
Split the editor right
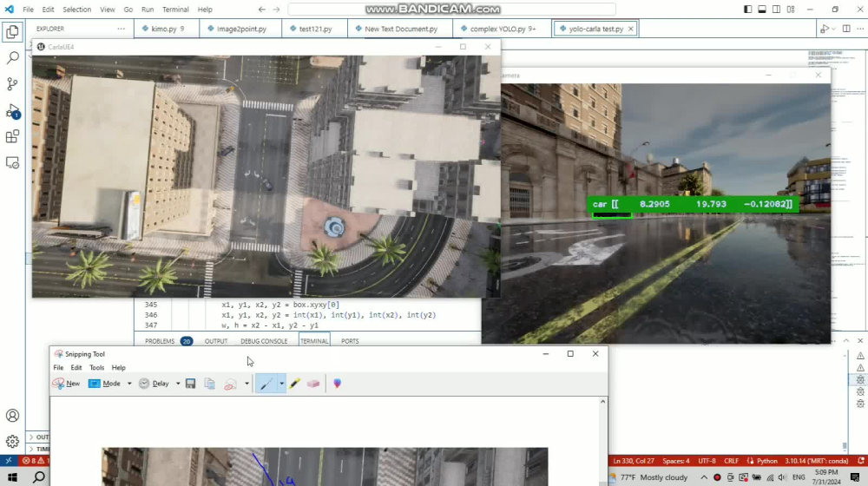point(846,29)
